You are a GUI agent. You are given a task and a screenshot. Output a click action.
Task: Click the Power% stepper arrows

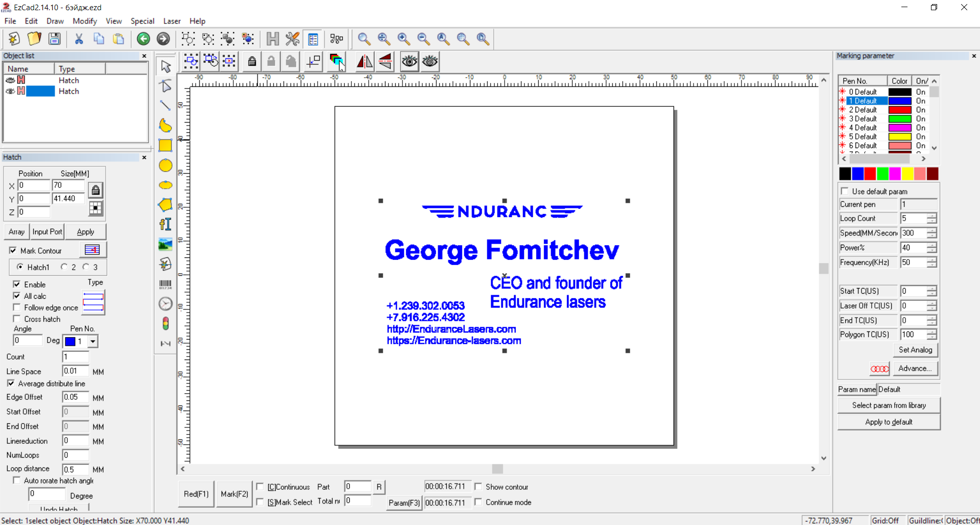coord(932,248)
